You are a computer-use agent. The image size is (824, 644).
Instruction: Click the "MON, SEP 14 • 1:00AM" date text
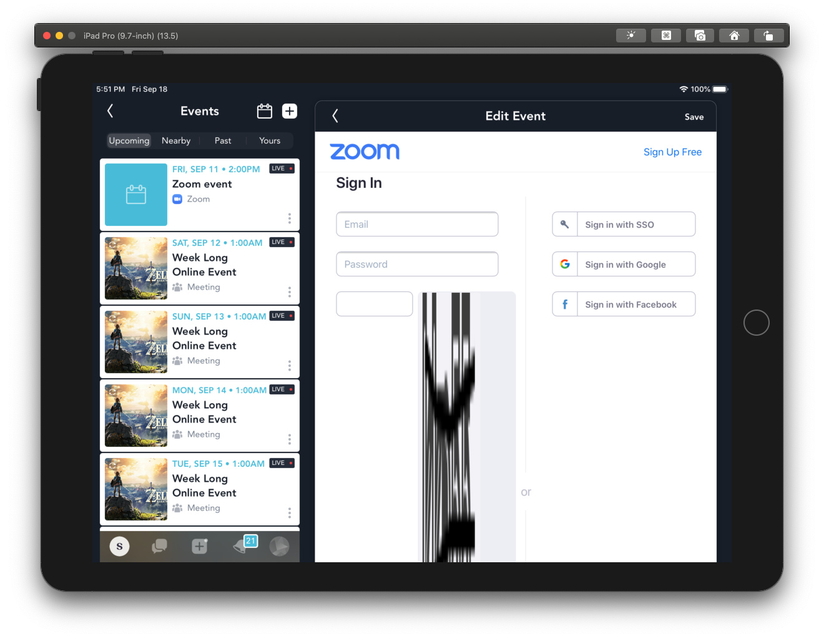(x=220, y=390)
